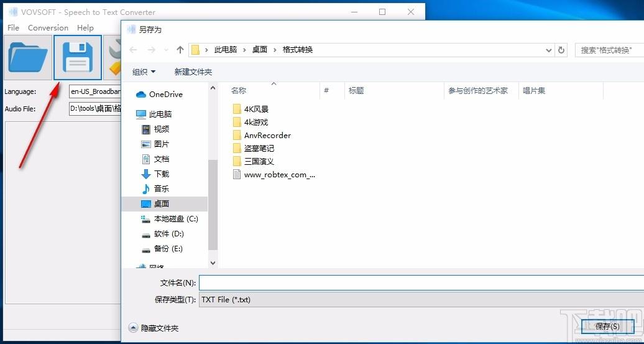Viewport: 644px width, 344px height.
Task: Click the Language field en-US_Broadband
Action: [95, 91]
